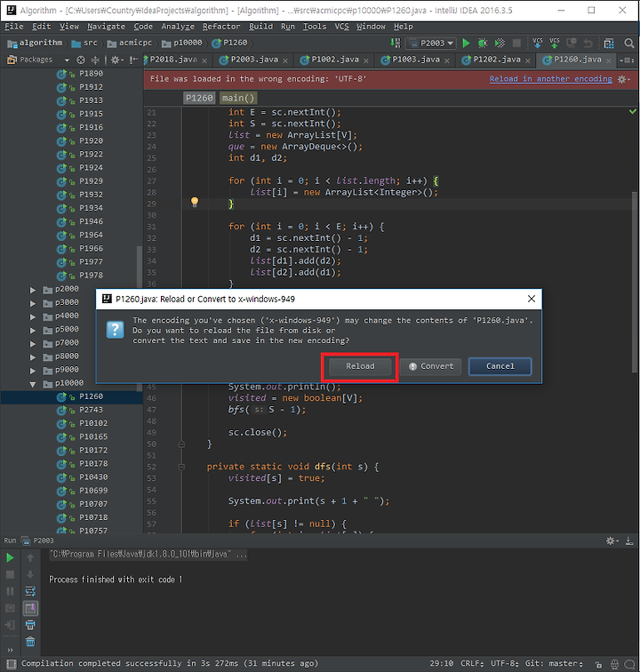Screen dimensions: 640x672
Task: Open encoding banner settings gear
Action: pos(623,79)
